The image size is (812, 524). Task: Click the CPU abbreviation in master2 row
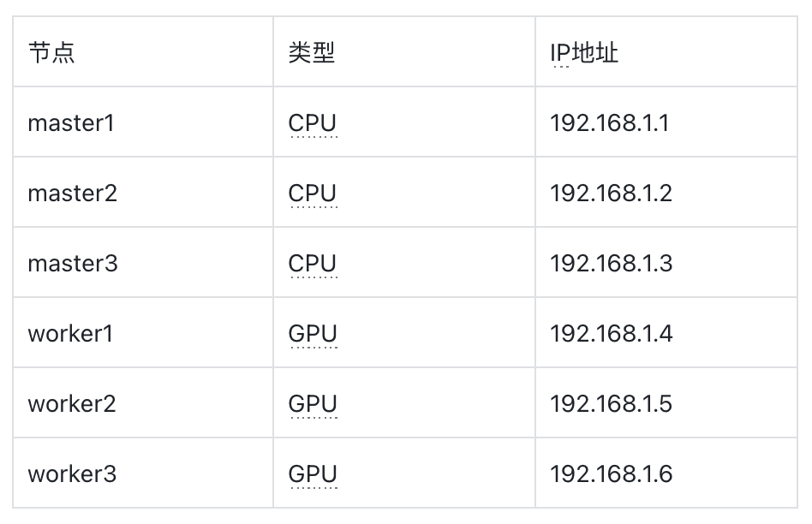click(313, 194)
